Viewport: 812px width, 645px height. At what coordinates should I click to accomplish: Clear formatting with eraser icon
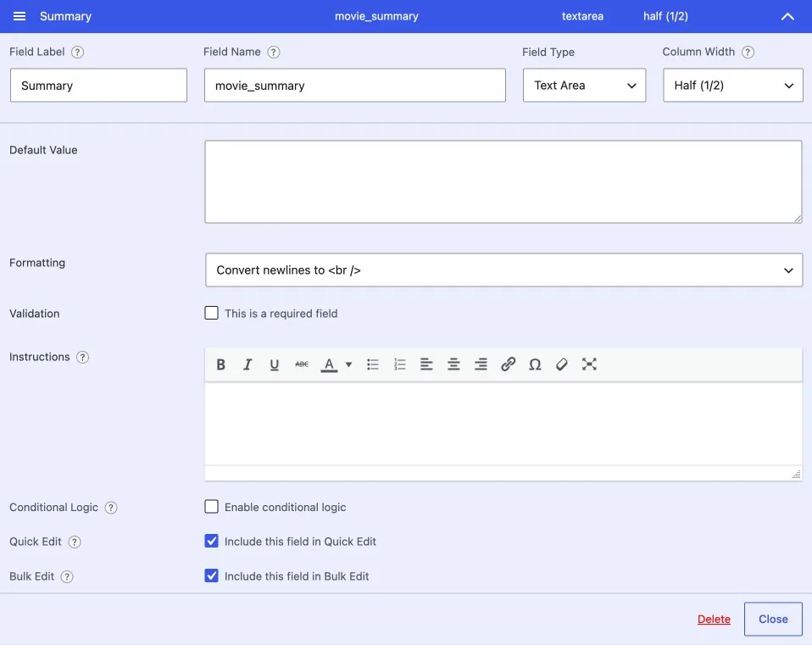(x=562, y=364)
